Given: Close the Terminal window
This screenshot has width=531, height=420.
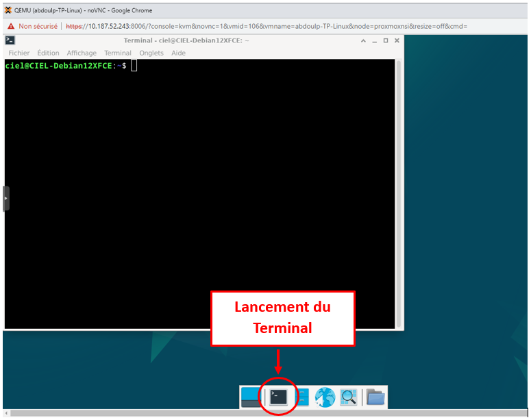Looking at the screenshot, I should pos(397,40).
